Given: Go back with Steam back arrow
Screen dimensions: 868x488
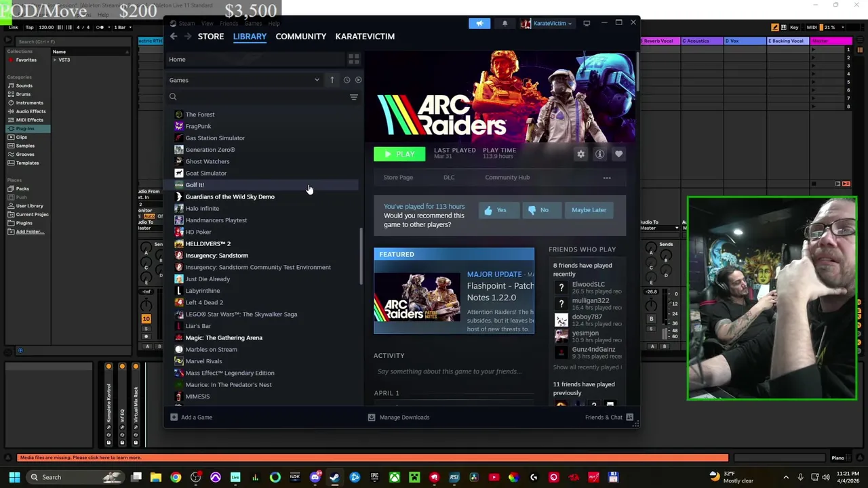Looking at the screenshot, I should click(x=174, y=36).
